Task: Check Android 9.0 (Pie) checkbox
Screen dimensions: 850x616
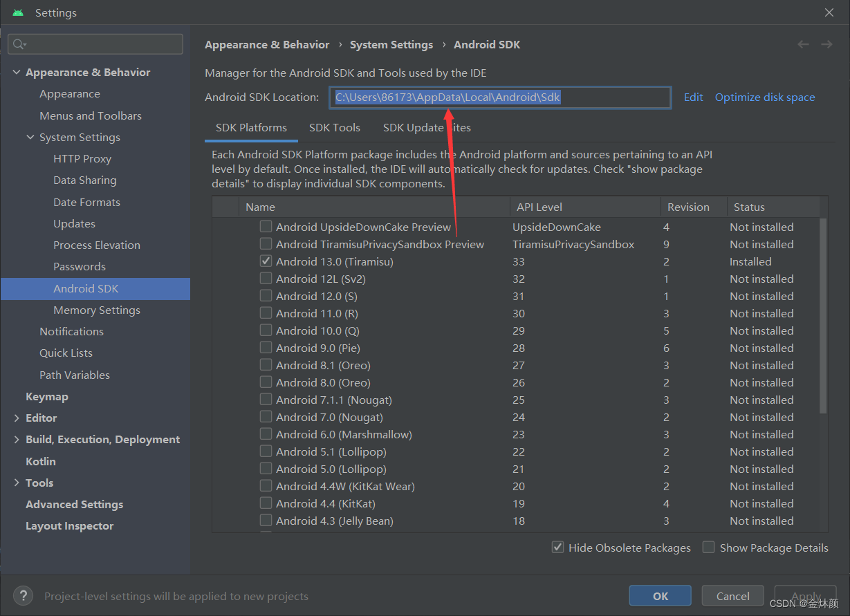Action: click(266, 347)
